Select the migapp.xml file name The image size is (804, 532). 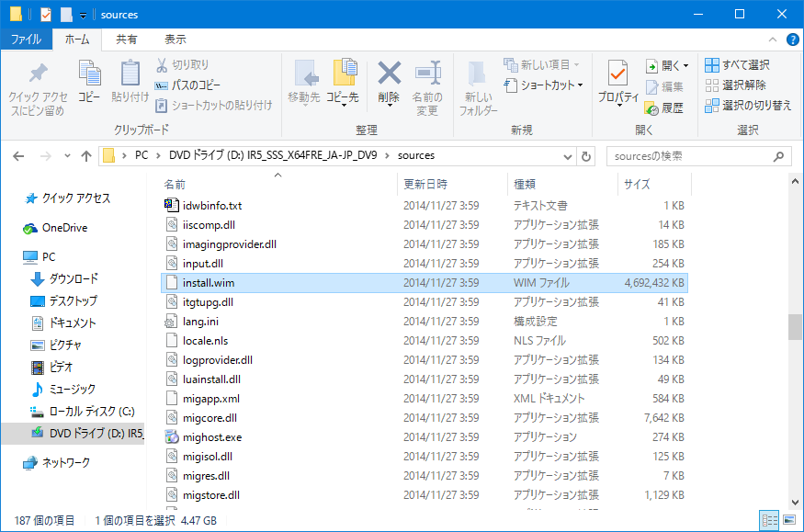point(211,399)
